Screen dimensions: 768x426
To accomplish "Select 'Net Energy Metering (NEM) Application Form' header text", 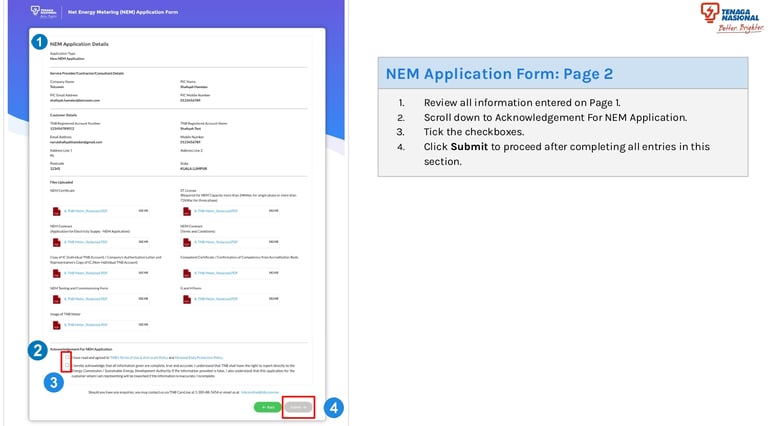I will tap(123, 12).
